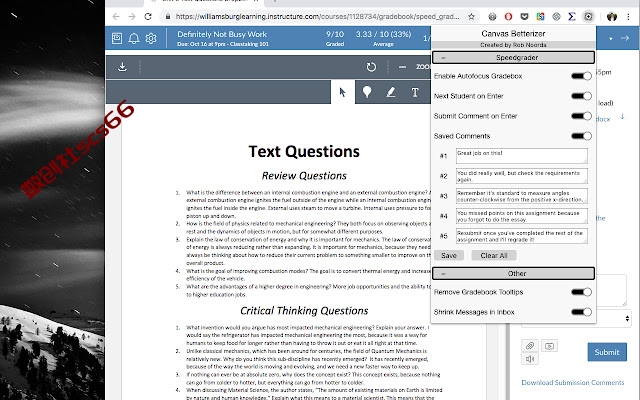This screenshot has height=400, width=640.
Task: Download the submission file
Action: (122, 67)
